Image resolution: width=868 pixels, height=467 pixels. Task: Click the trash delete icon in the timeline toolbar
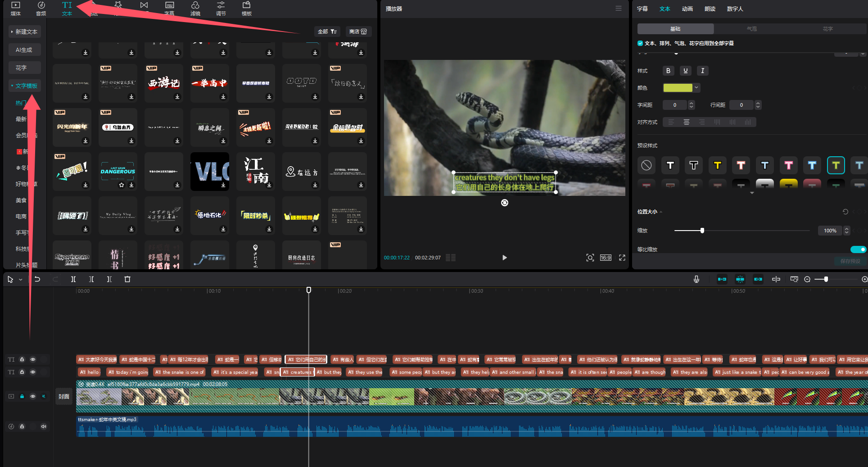pyautogui.click(x=127, y=279)
